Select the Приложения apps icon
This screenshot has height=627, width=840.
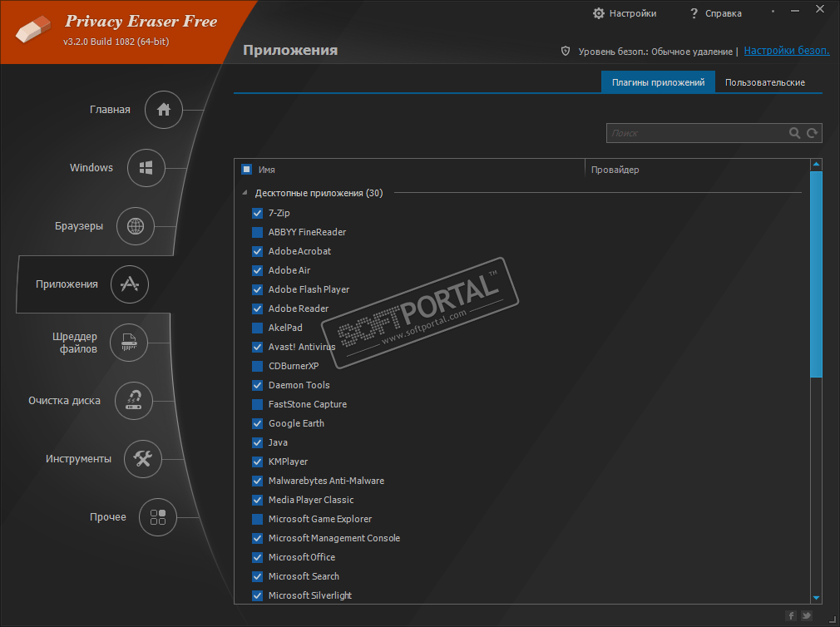130,284
